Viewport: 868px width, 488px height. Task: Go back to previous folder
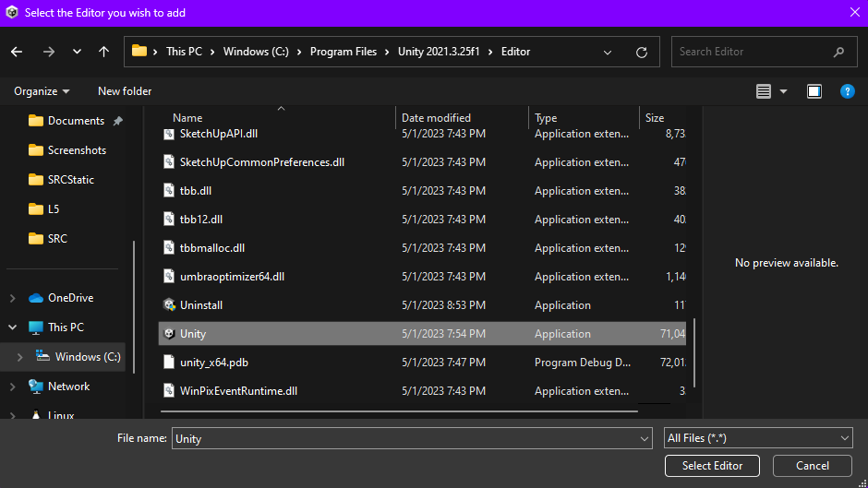[x=17, y=52]
